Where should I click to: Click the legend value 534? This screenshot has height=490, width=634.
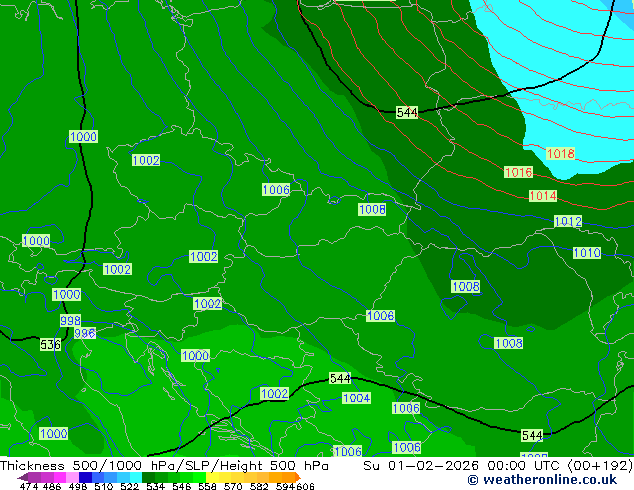(156, 486)
